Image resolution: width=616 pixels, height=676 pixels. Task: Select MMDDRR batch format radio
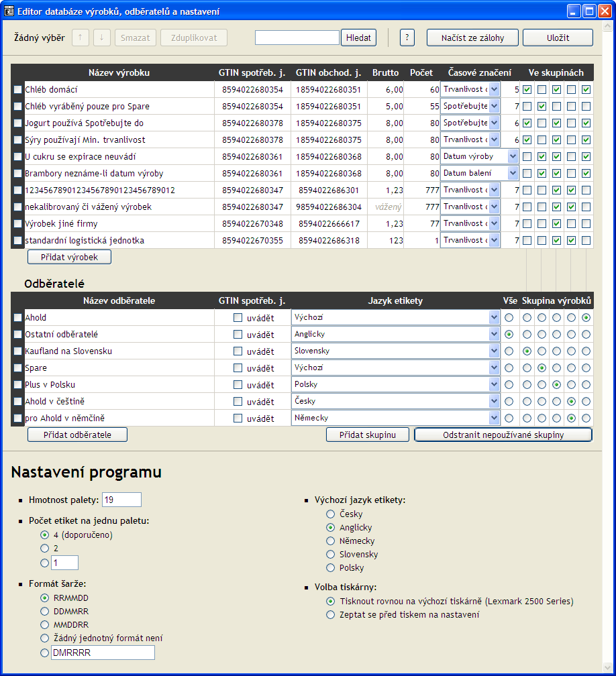click(44, 625)
